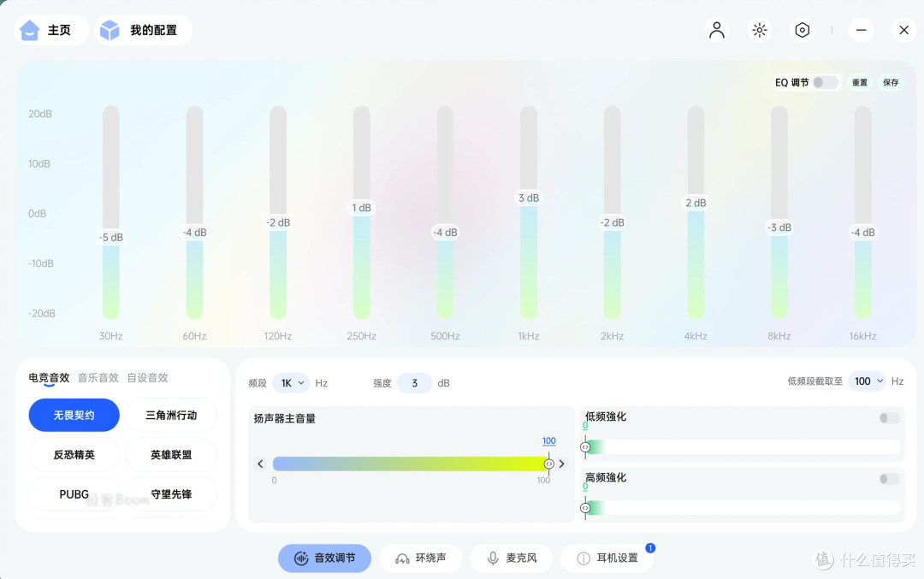
Task: Switch to the 电竞音效 tab
Action: click(x=49, y=378)
